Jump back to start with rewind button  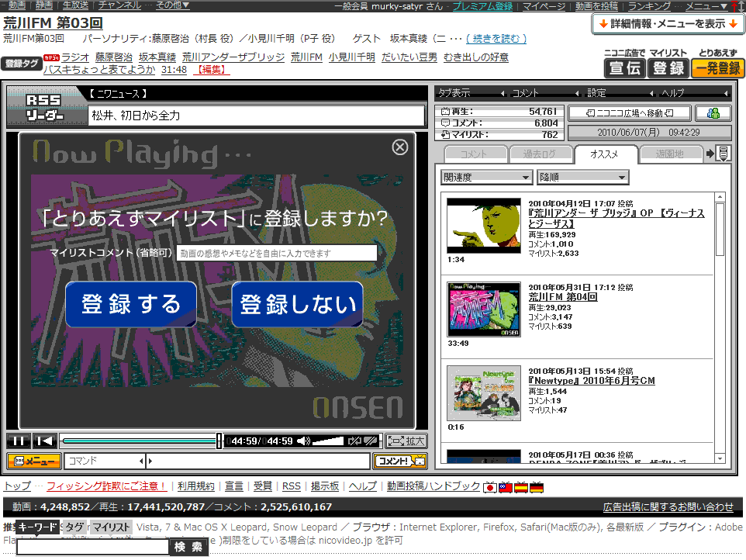(45, 441)
